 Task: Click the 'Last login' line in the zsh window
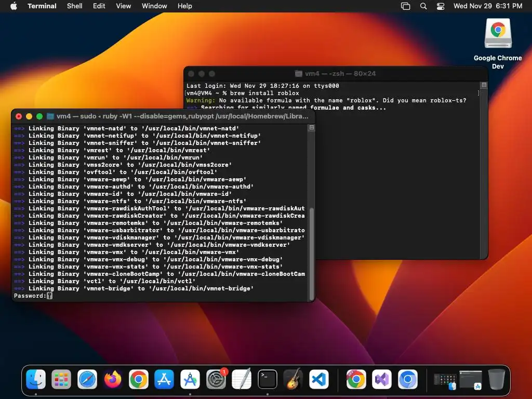(x=262, y=86)
